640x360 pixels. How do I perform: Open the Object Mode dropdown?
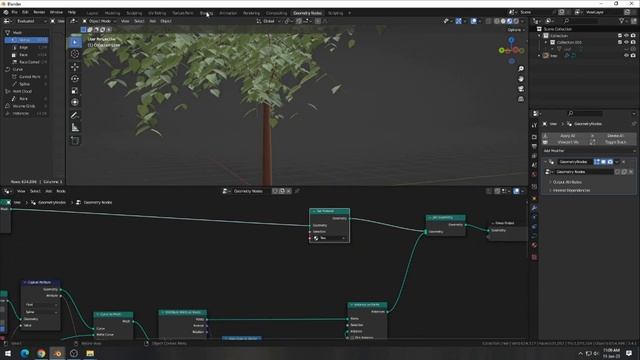click(99, 21)
